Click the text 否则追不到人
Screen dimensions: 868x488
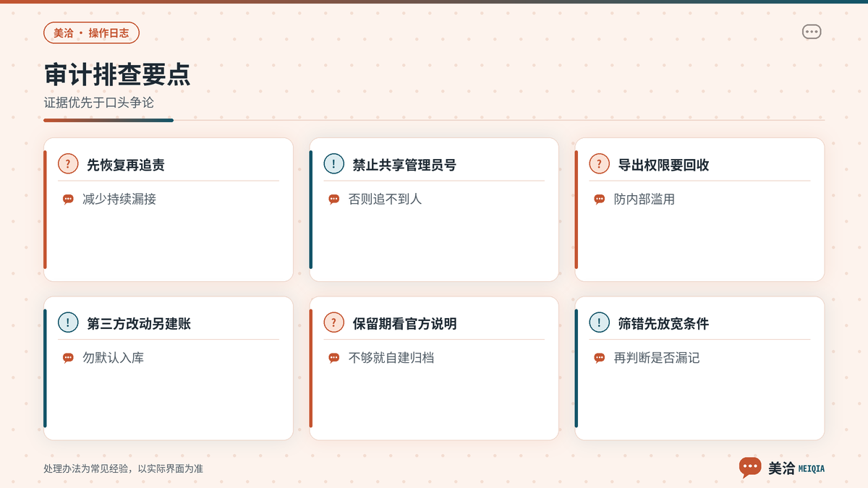click(385, 199)
